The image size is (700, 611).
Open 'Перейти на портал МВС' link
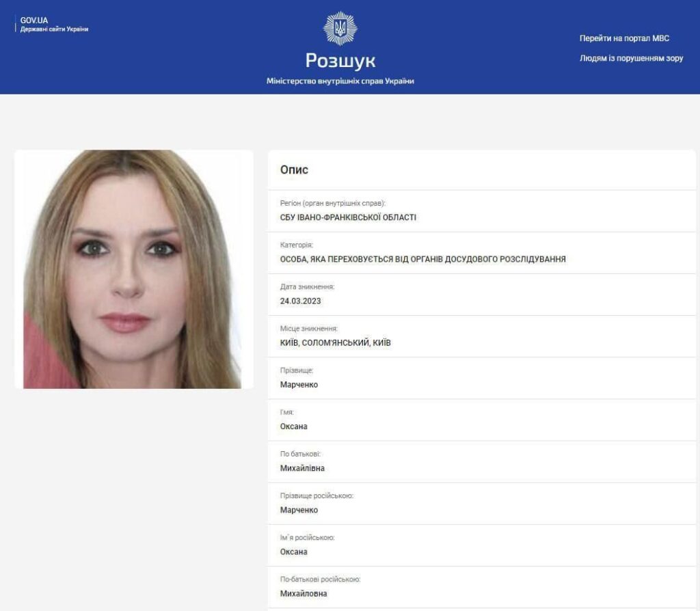pos(624,38)
